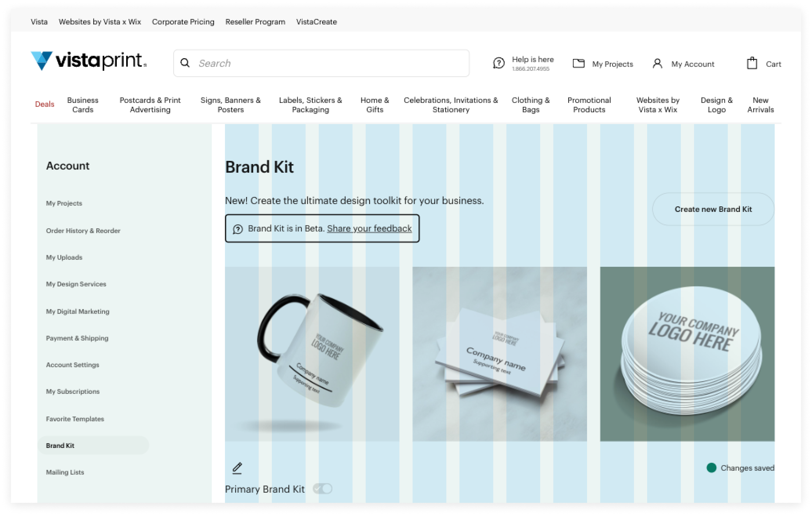Click the Vista link in top bar
The height and width of the screenshot is (516, 812).
pyautogui.click(x=39, y=22)
